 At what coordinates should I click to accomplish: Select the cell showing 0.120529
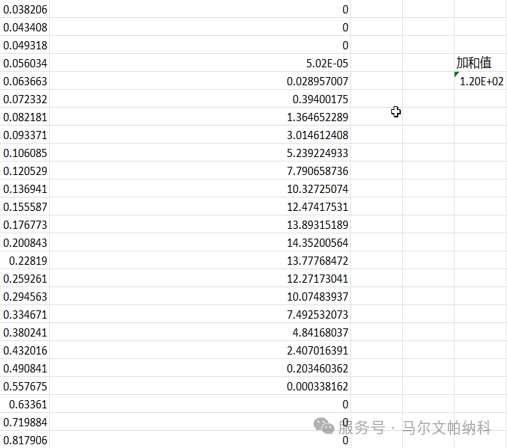click(x=25, y=171)
